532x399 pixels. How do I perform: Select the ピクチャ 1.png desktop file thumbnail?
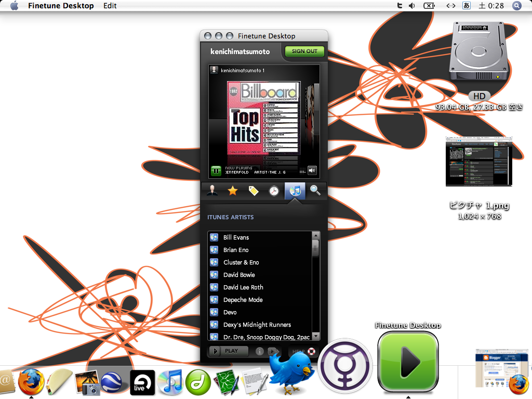tap(478, 162)
